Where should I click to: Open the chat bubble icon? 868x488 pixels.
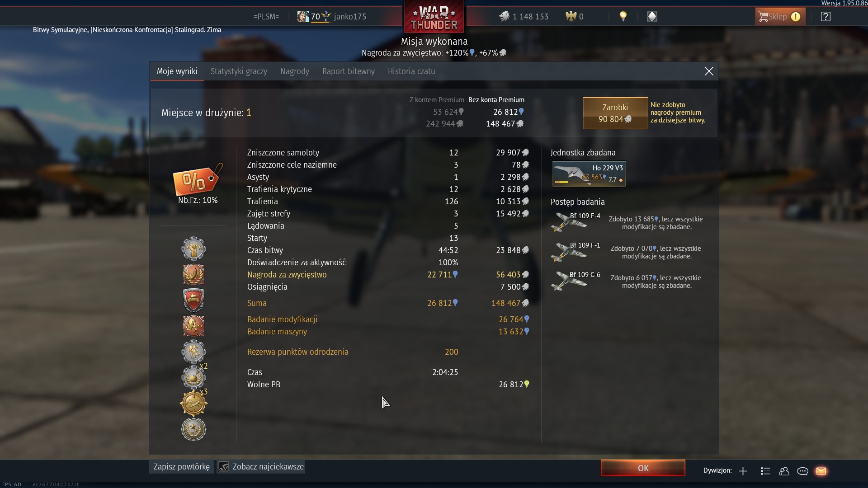pos(802,471)
